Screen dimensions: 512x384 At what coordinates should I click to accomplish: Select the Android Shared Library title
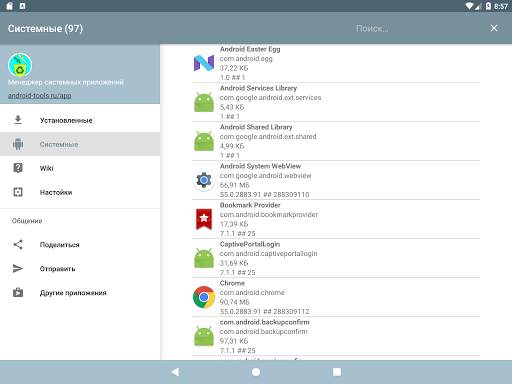coord(256,127)
